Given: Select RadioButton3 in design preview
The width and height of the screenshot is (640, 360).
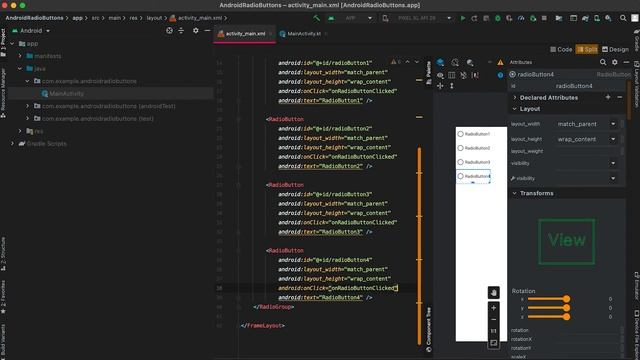Looking at the screenshot, I should (473, 162).
